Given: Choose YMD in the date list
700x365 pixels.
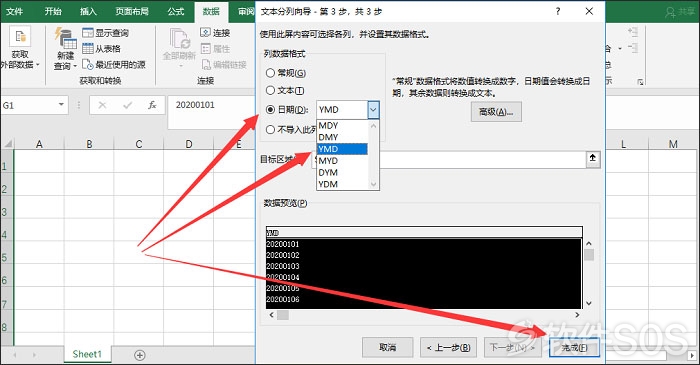Looking at the screenshot, I should pos(342,149).
